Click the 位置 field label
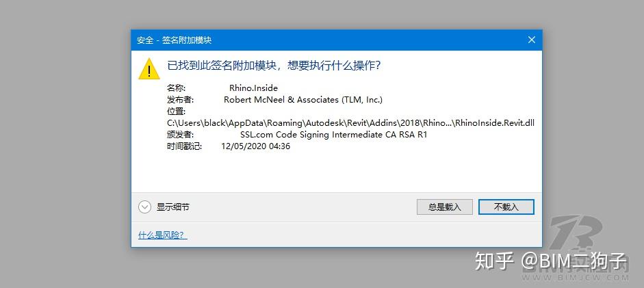 (x=176, y=111)
